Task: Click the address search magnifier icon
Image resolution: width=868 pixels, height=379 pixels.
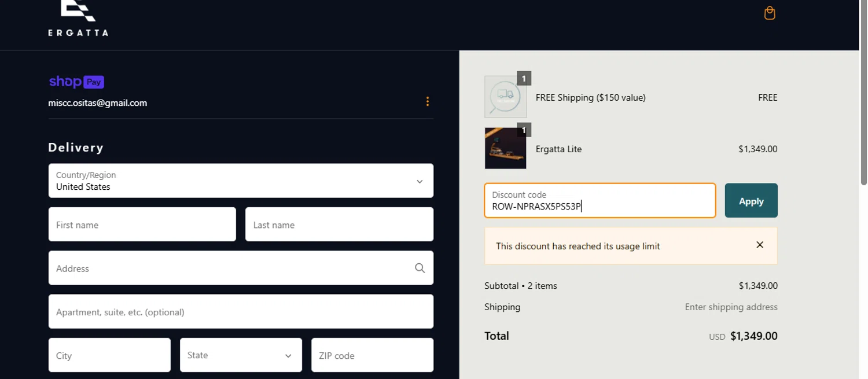Action: (x=420, y=268)
